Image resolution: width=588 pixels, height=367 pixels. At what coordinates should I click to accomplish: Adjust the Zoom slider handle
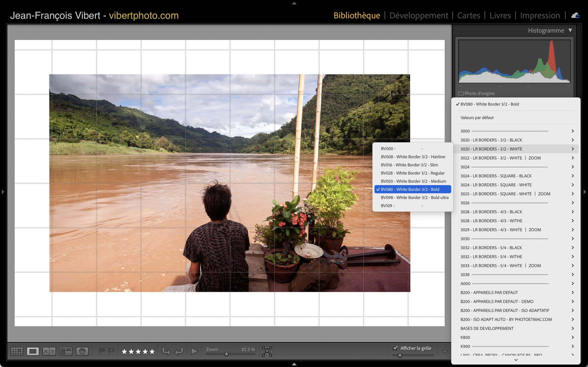(226, 354)
